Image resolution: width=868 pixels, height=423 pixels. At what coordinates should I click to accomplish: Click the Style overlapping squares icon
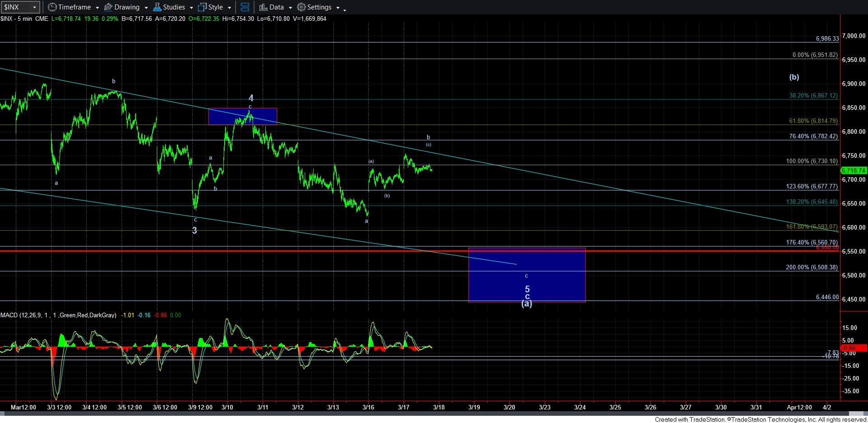tap(203, 7)
